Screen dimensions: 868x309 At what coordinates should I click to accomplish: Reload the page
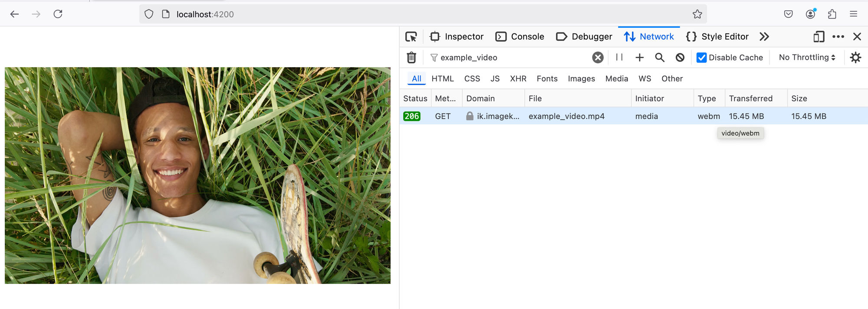click(58, 14)
